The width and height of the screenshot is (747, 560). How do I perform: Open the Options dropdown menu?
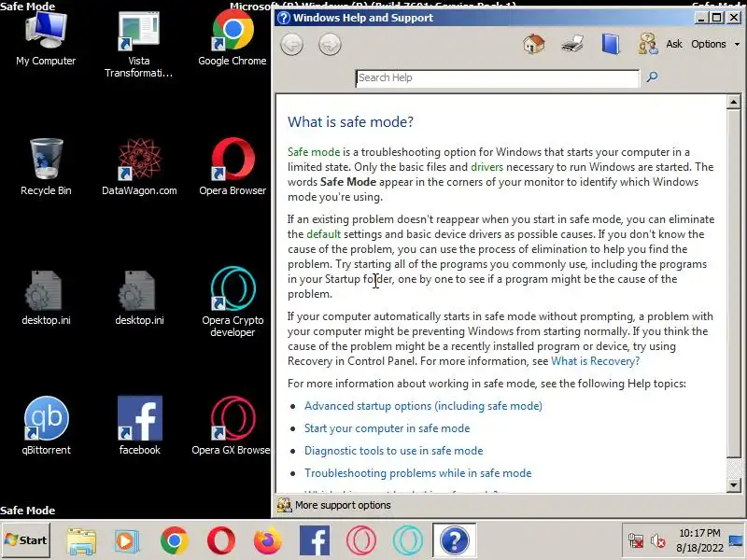coord(715,44)
